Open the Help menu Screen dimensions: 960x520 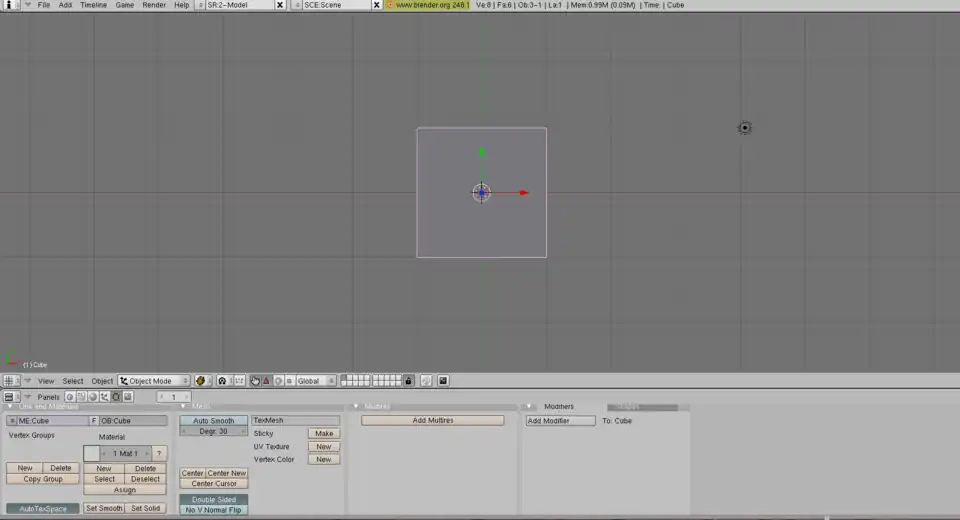tap(181, 5)
